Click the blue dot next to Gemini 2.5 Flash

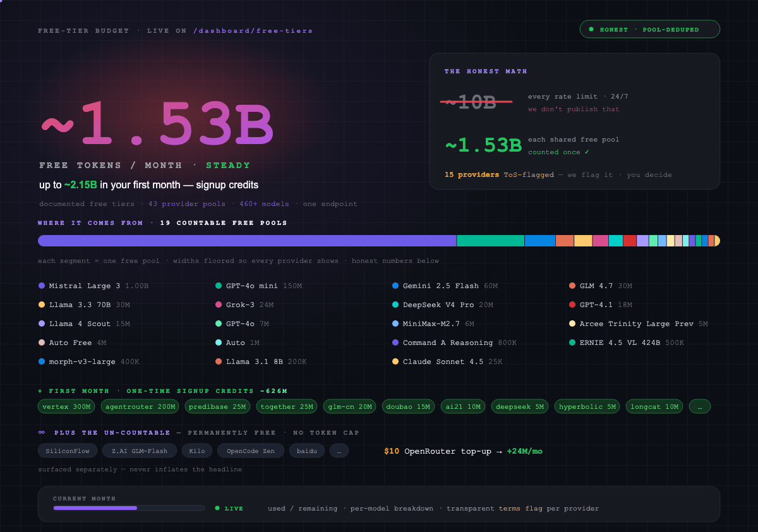(395, 286)
